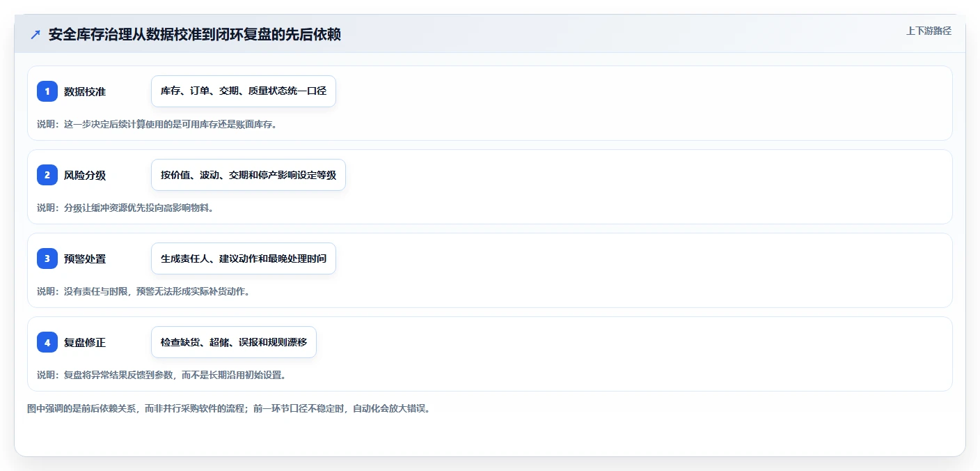Image resolution: width=980 pixels, height=471 pixels.
Task: Click the 库存、订单、交期、质量状态统一口径 chip
Action: click(x=244, y=91)
